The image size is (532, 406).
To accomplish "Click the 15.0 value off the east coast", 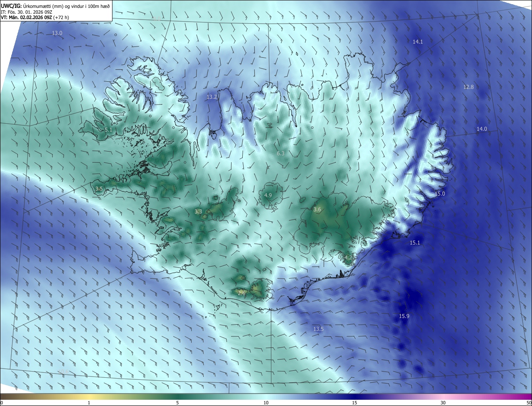I will [x=440, y=193].
